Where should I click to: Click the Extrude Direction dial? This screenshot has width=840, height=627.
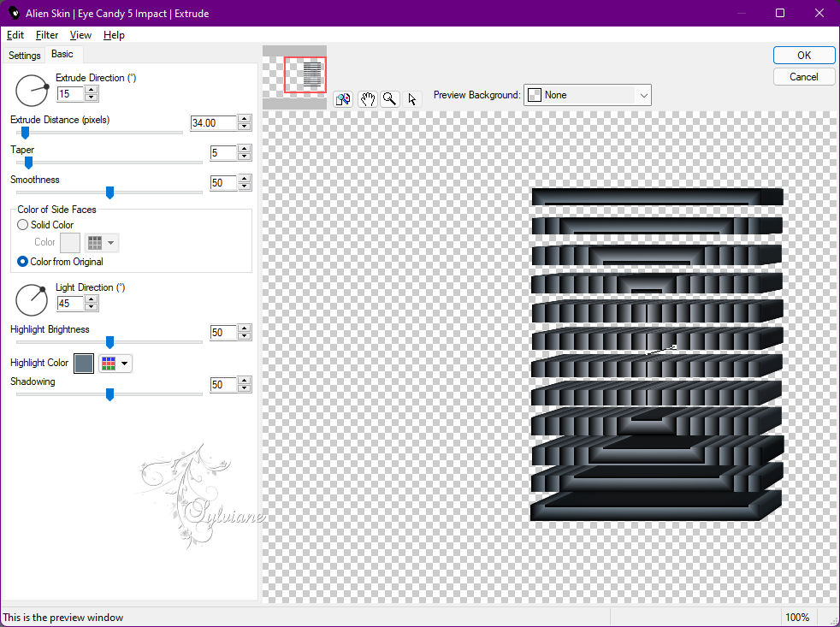(32, 91)
